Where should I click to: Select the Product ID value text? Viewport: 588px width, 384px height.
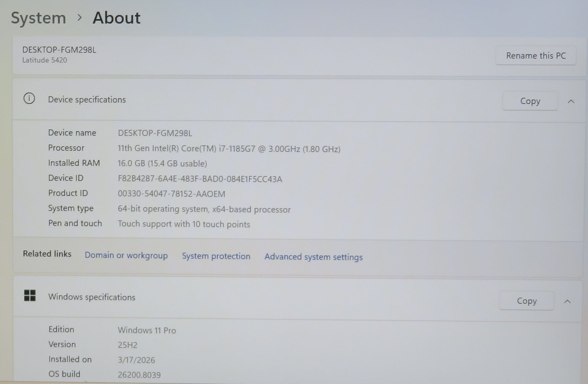[171, 194]
